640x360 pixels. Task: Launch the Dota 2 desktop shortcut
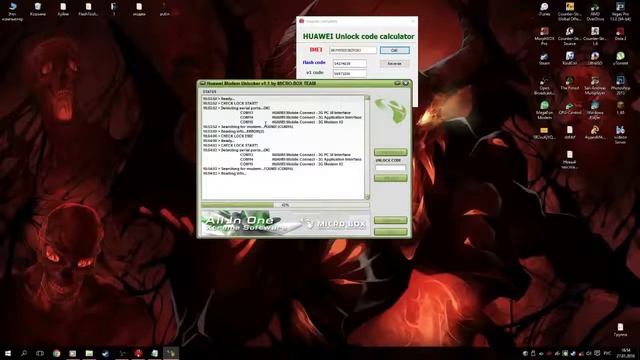pos(620,32)
